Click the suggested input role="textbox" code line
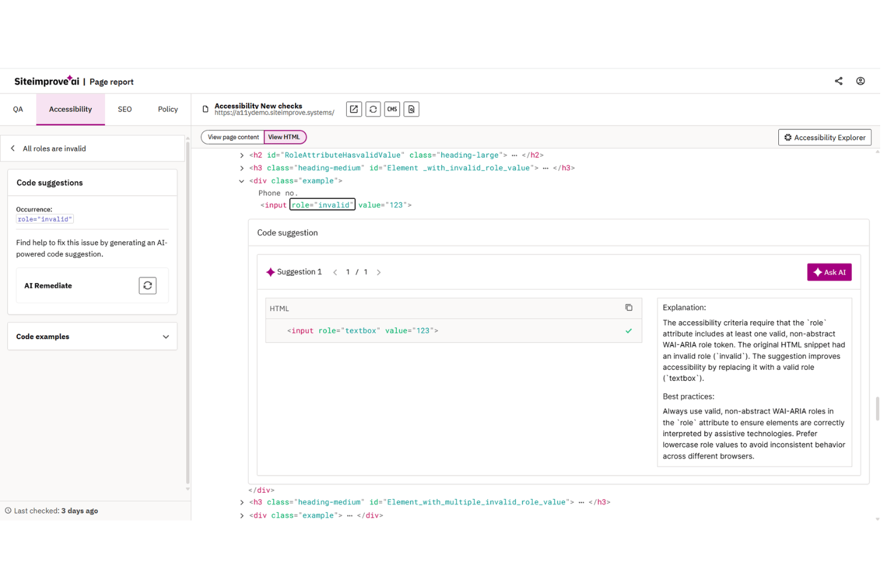The image size is (882, 588). tap(362, 331)
